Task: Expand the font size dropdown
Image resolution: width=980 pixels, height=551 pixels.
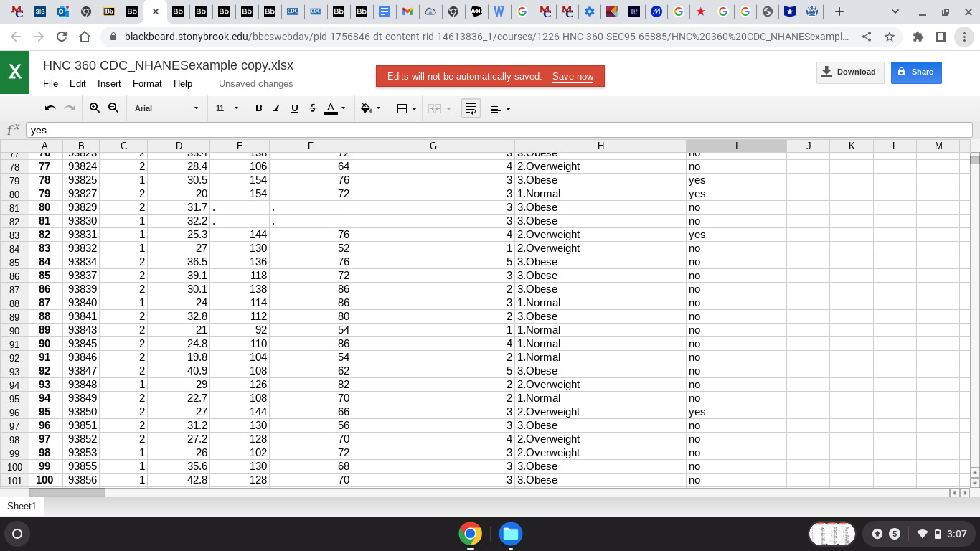Action: tap(227, 108)
